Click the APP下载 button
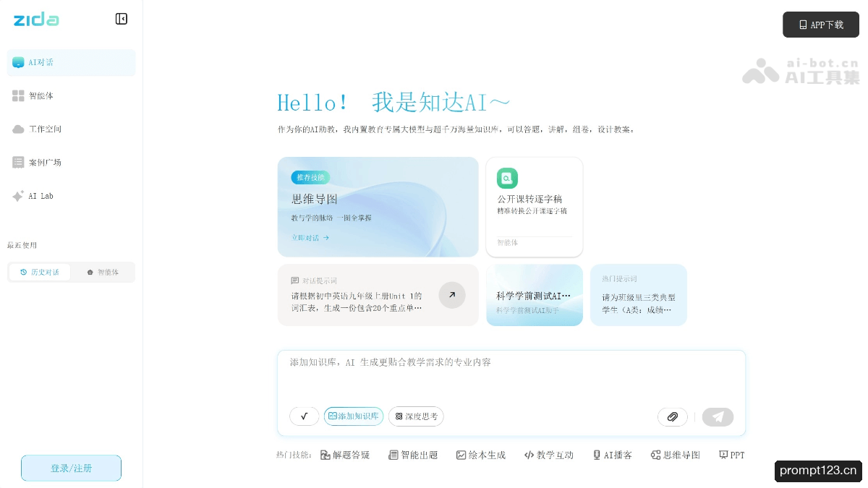The width and height of the screenshot is (868, 488). pos(820,25)
